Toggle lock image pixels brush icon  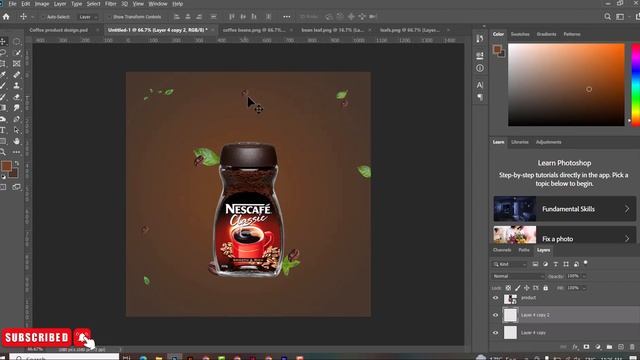(518, 288)
